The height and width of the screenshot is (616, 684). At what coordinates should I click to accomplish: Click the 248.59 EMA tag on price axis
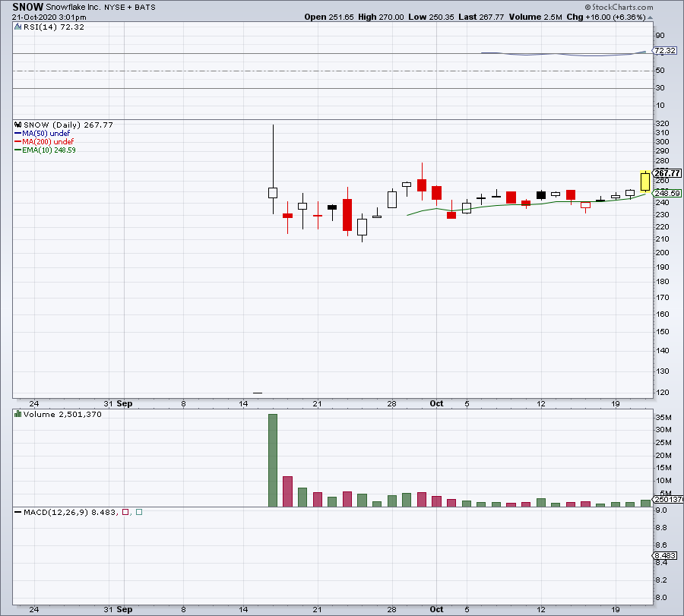click(x=667, y=193)
